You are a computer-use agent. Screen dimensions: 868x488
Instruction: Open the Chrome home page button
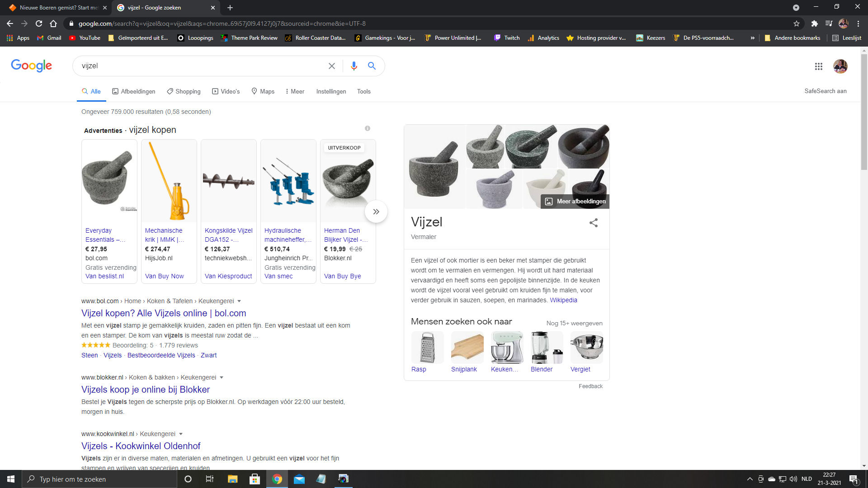point(53,23)
